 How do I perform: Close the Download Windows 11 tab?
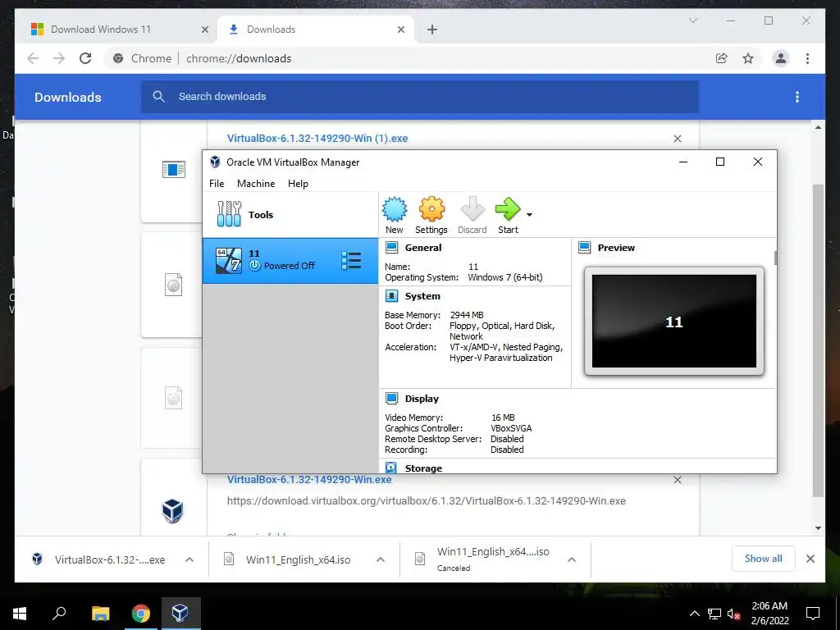pyautogui.click(x=204, y=30)
